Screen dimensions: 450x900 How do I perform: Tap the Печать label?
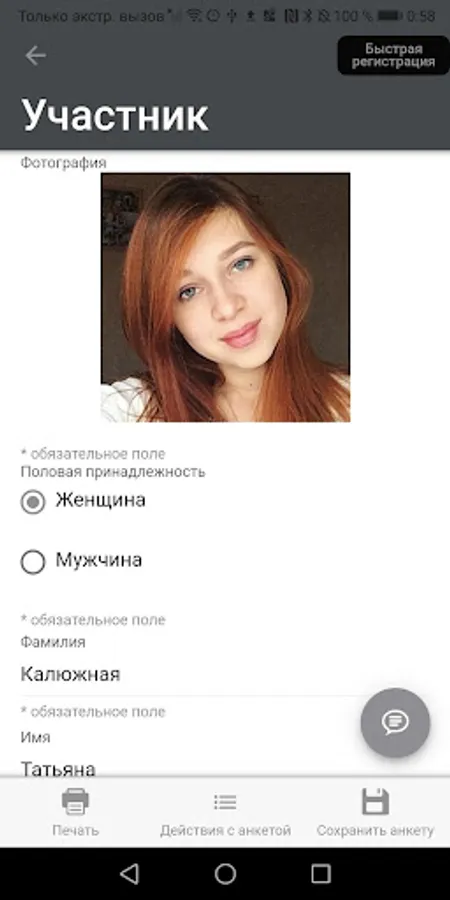click(75, 830)
